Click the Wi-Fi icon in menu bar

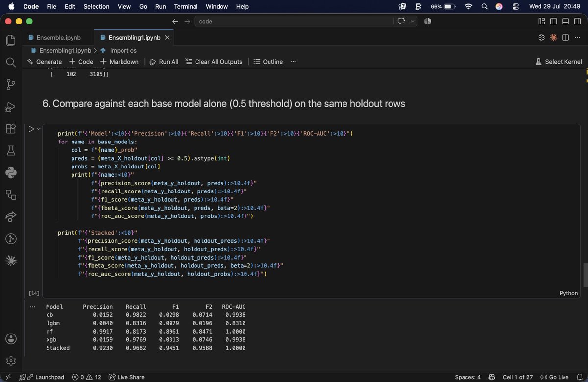pos(468,6)
